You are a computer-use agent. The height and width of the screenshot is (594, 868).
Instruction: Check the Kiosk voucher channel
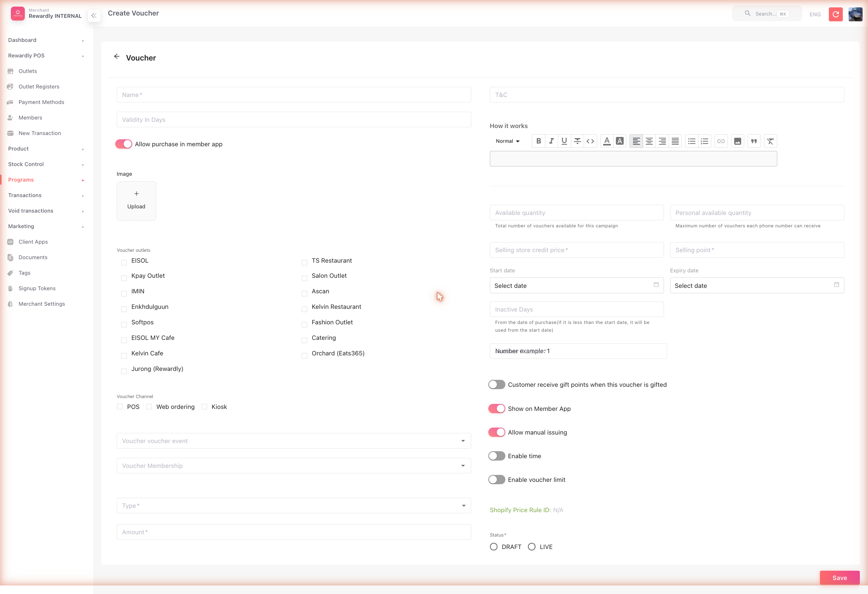pos(204,407)
